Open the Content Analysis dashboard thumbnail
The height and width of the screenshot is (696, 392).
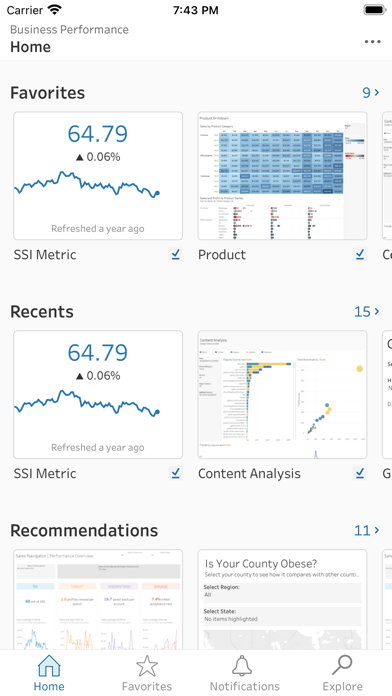pos(282,395)
